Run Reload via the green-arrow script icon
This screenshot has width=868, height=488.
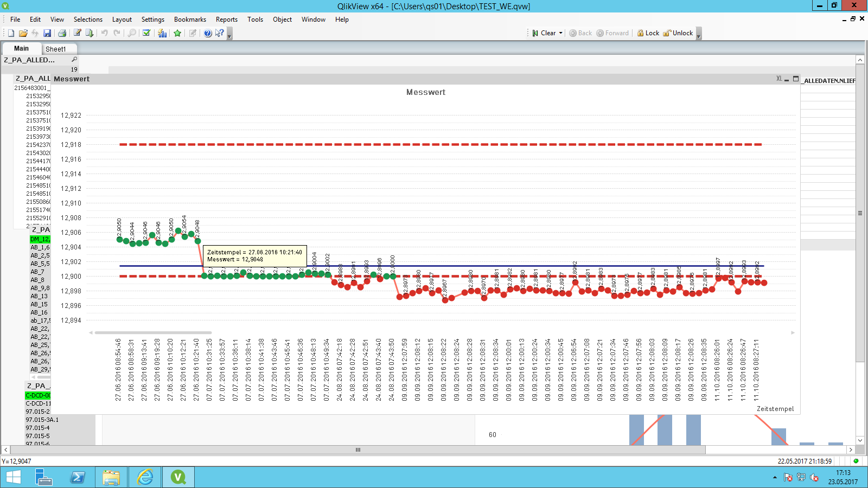point(90,33)
